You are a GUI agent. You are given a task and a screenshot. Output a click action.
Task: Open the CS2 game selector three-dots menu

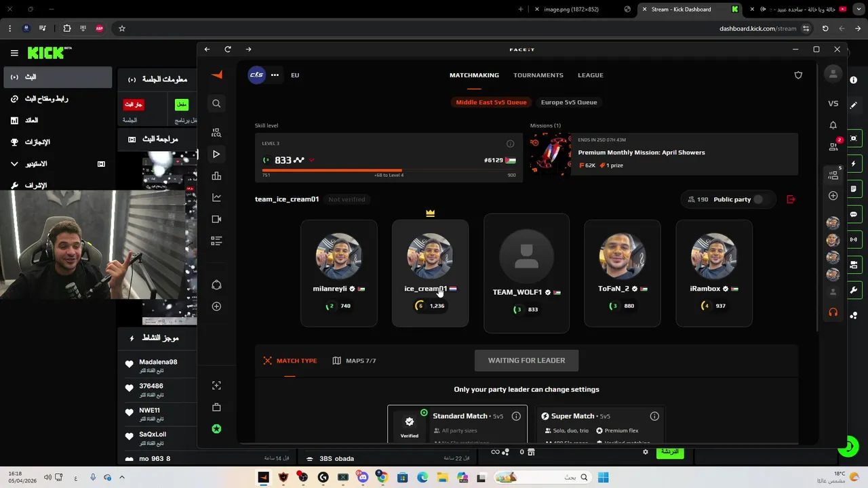pos(275,75)
